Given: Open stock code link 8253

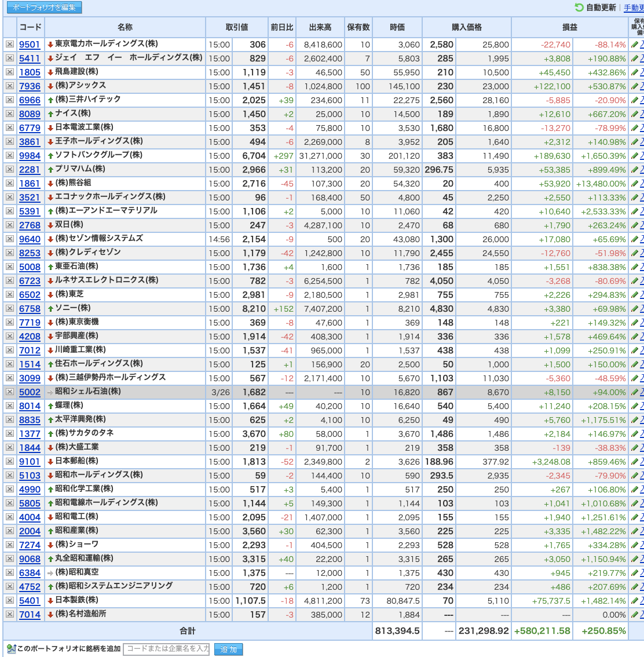Looking at the screenshot, I should tap(30, 253).
